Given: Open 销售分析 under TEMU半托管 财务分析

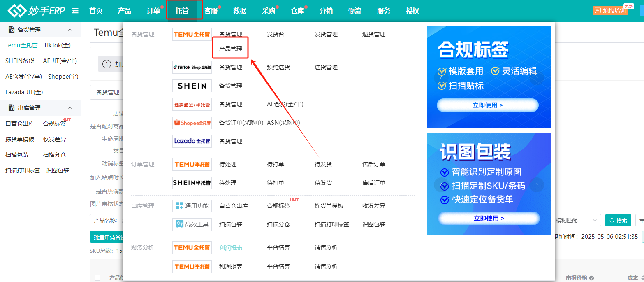Looking at the screenshot, I should click(x=326, y=266).
